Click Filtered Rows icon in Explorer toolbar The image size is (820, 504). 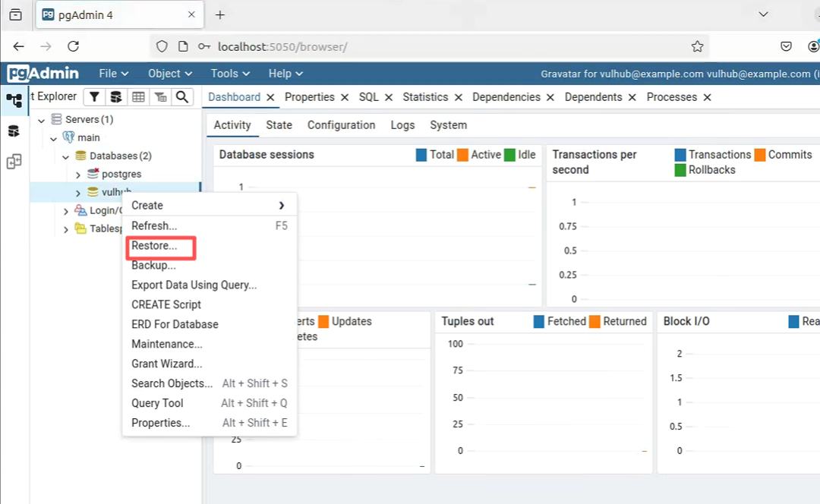point(160,96)
